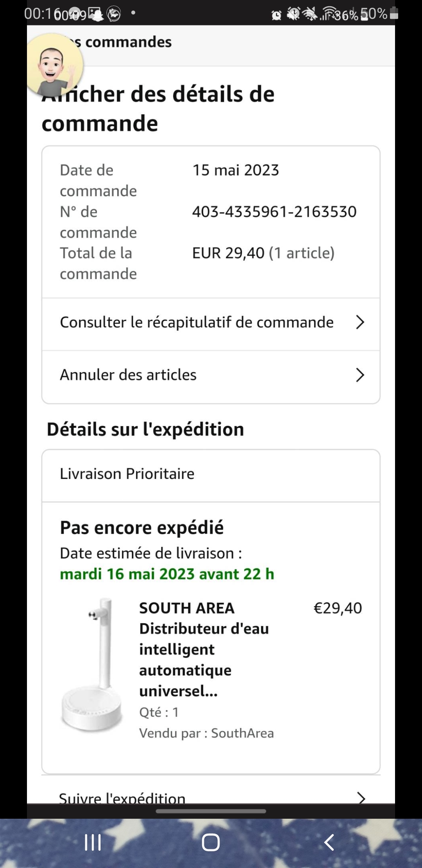Tap the order number 403-4335961-2163530
422x868 pixels.
point(274,212)
